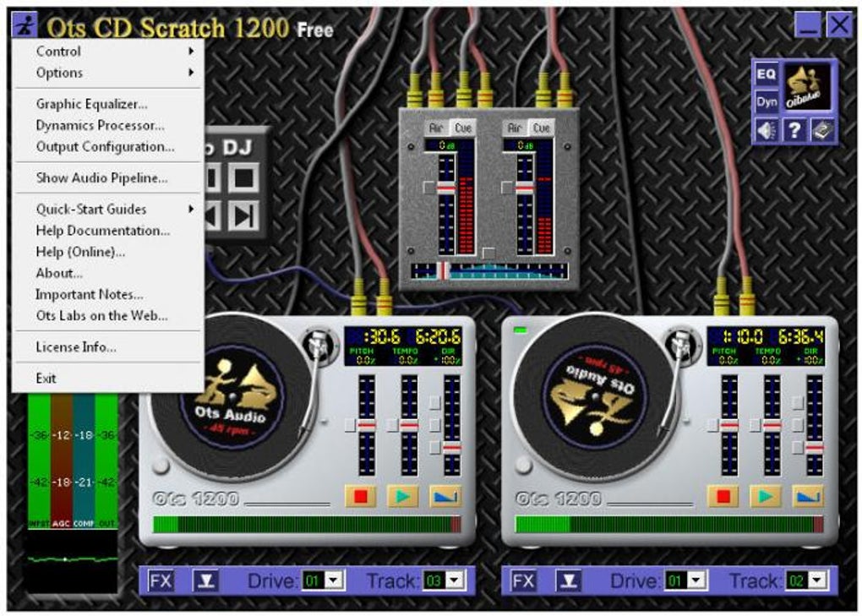Click the square reset button beside left deck pitch slider
This screenshot has width=862, height=616.
coord(350,425)
